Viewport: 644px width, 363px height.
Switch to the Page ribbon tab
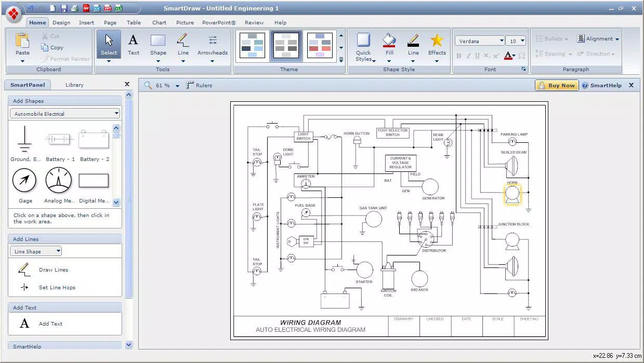click(x=110, y=22)
